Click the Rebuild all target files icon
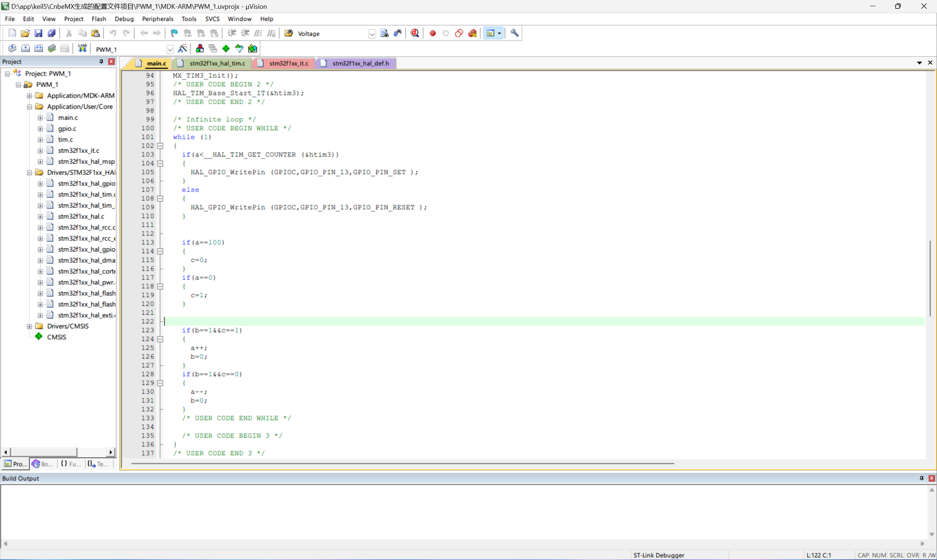Viewport: 937px width, 560px height. (38, 48)
